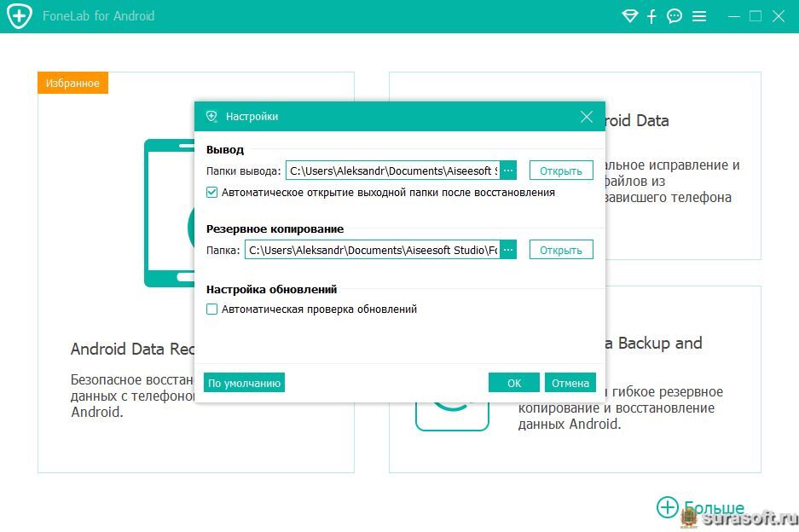Open the Data Backup and Restore card title
This screenshot has width=799, height=532.
(x=654, y=344)
